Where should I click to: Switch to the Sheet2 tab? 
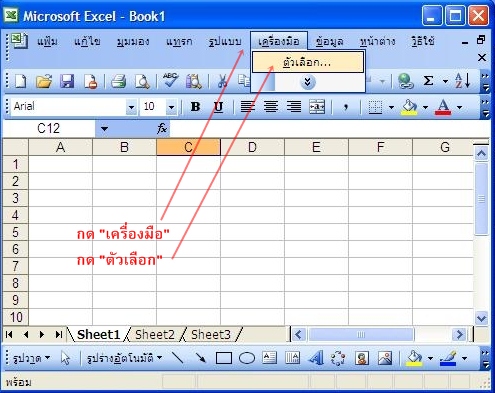click(154, 334)
